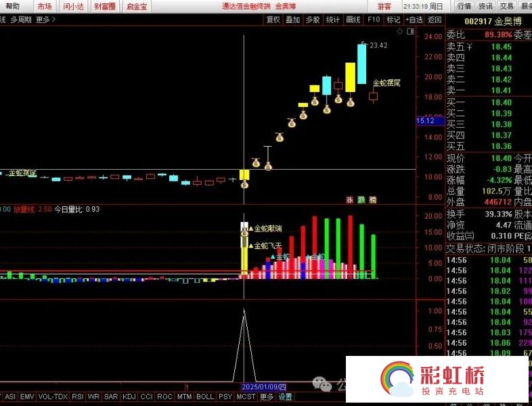Click the 金蛇摆尾 signal label near last candle
This screenshot has width=532, height=406.
pyautogui.click(x=386, y=83)
